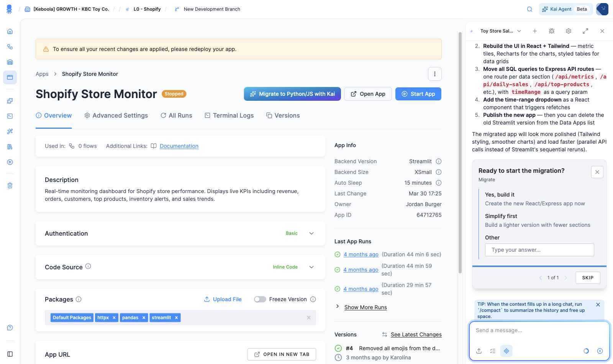
Task: Go to previous question chevron in migration card
Action: pyautogui.click(x=541, y=278)
